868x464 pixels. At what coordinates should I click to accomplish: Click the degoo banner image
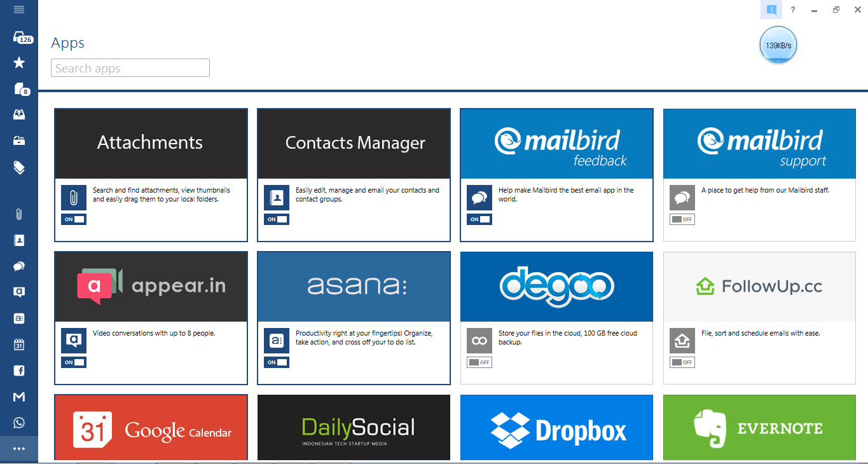(x=556, y=287)
